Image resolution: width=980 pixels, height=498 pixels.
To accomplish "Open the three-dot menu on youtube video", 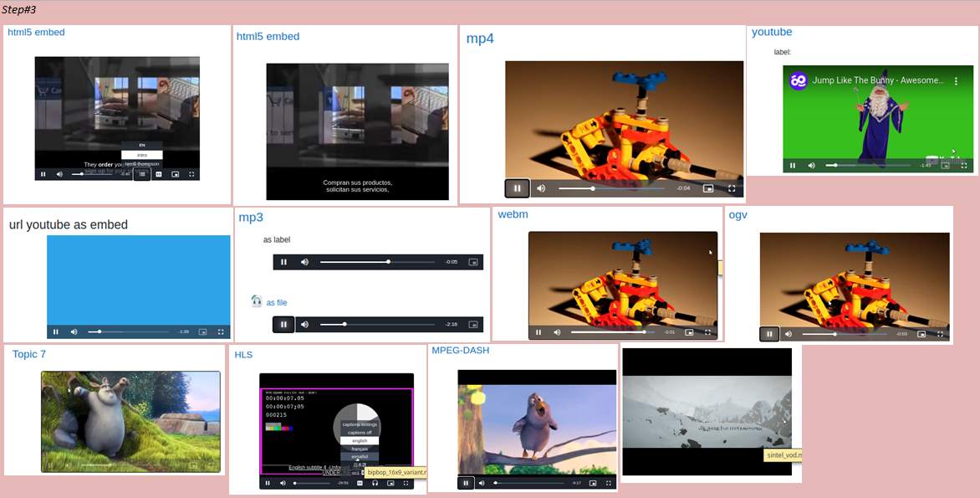I will click(956, 80).
